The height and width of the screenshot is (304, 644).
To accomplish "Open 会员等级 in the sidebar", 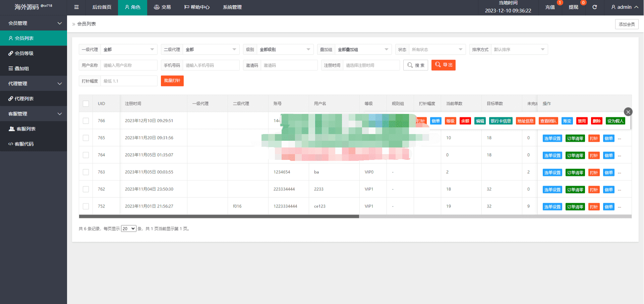I will pyautogui.click(x=24, y=53).
